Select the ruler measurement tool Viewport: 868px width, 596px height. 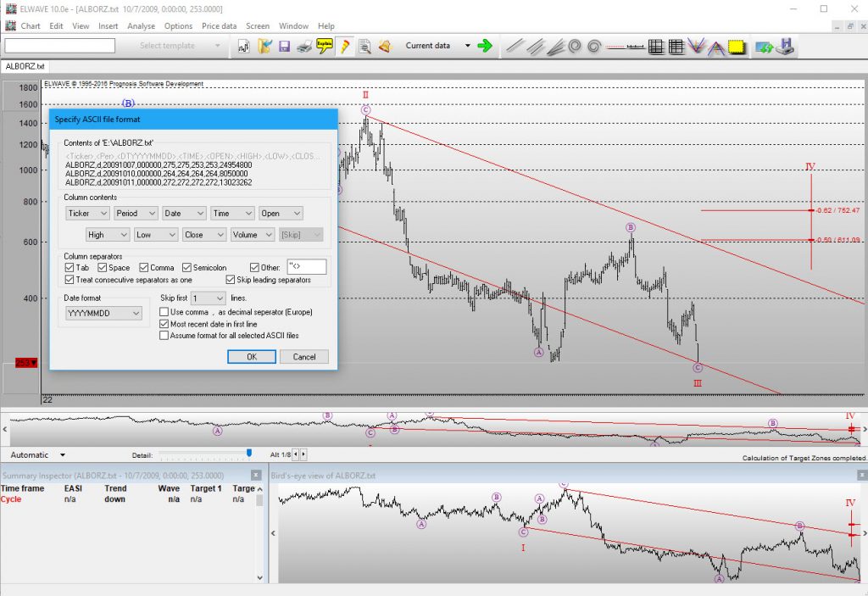pyautogui.click(x=635, y=47)
